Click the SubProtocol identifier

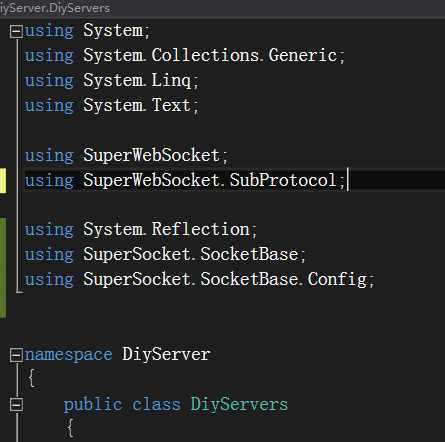tap(283, 180)
